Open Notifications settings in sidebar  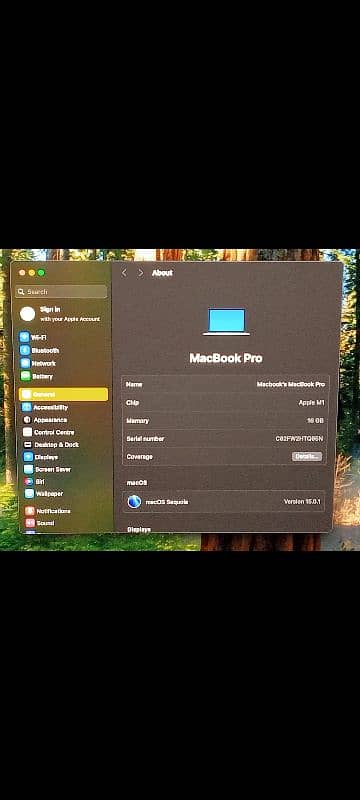[x=47, y=511]
